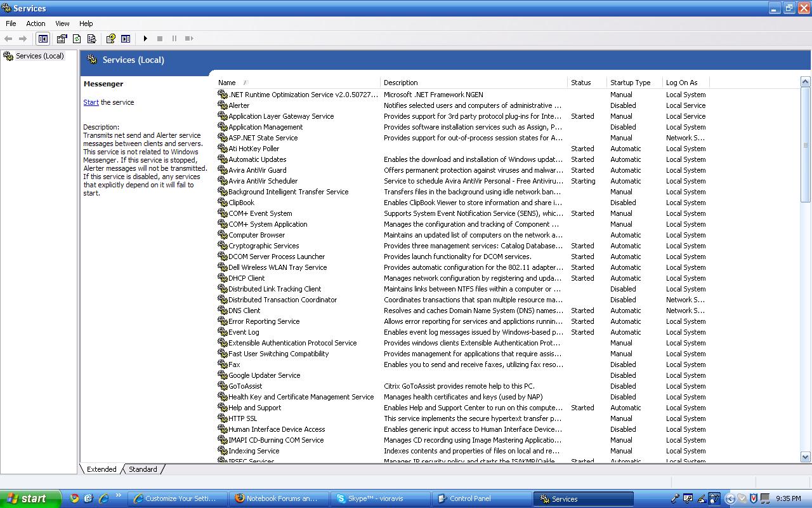Open the Action menu

tap(36, 23)
